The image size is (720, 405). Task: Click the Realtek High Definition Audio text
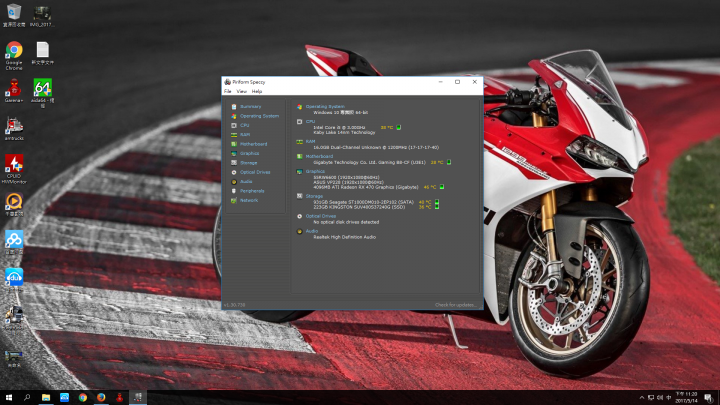point(344,237)
